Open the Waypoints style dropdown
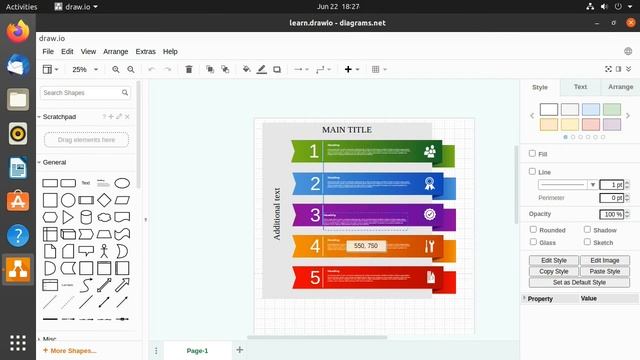Screen dimensions: 640x360 323,69
